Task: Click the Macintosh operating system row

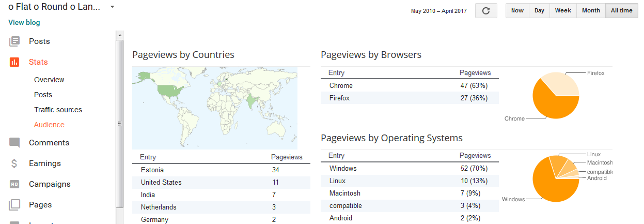Action: pos(410,193)
